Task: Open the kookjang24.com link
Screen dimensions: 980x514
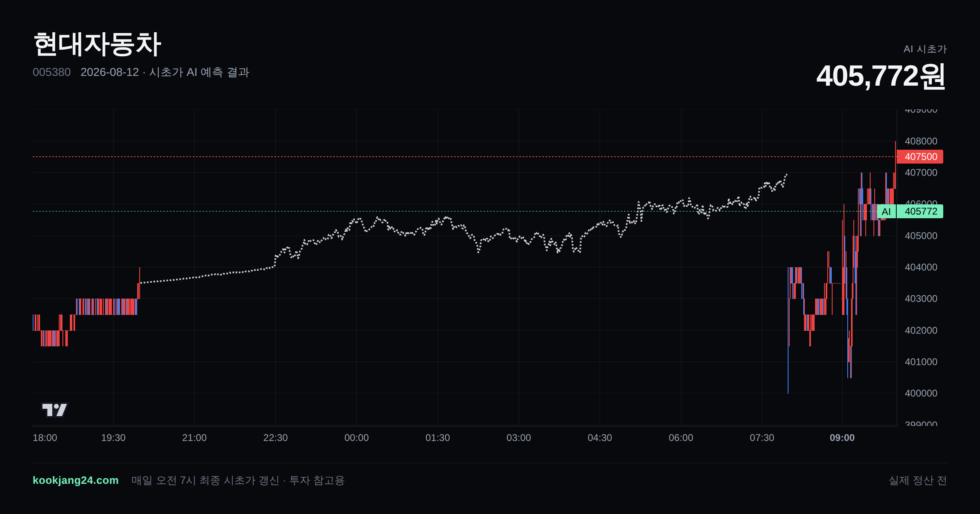Action: (76, 480)
